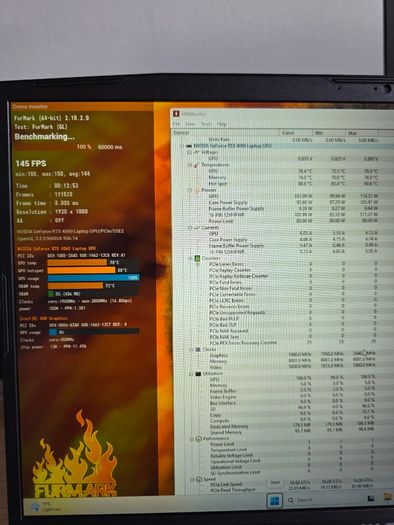394x525 pixels.
Task: Open the weather widget on the taskbar
Action: [x=46, y=507]
